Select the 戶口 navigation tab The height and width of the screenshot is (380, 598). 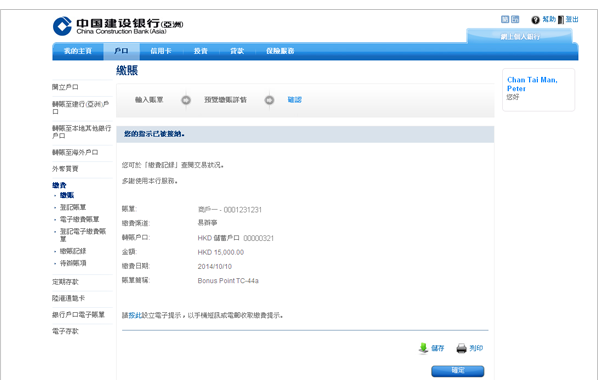[121, 51]
